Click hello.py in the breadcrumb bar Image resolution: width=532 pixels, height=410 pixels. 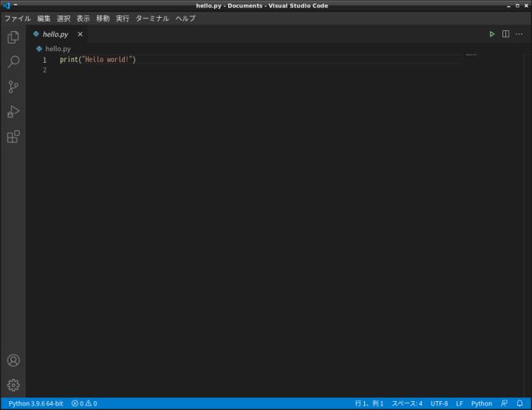[x=58, y=49]
